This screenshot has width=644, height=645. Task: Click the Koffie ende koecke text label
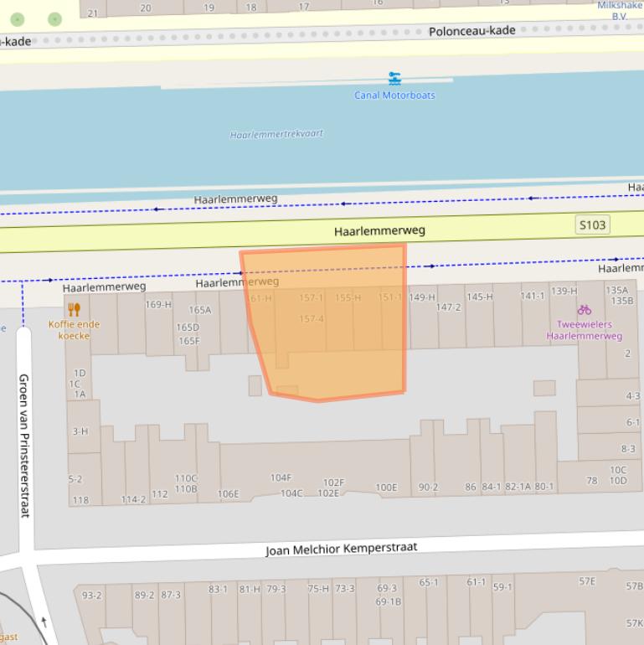point(74,330)
